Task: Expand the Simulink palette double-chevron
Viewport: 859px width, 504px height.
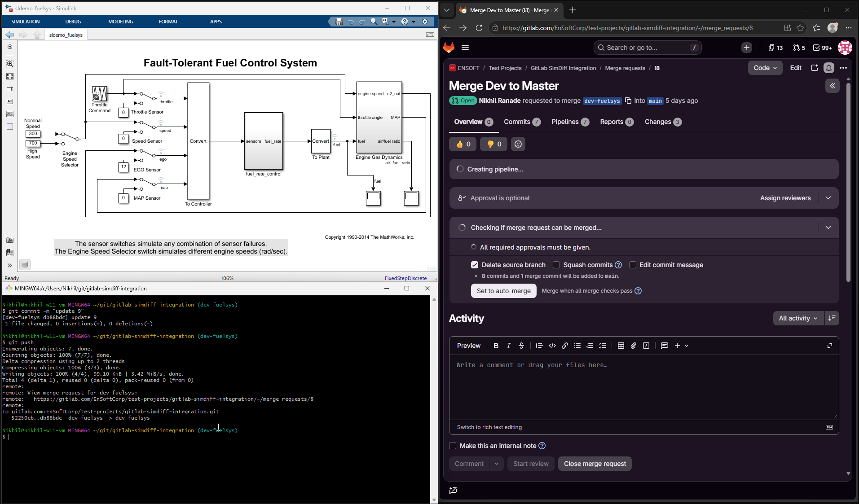Action: point(10,265)
